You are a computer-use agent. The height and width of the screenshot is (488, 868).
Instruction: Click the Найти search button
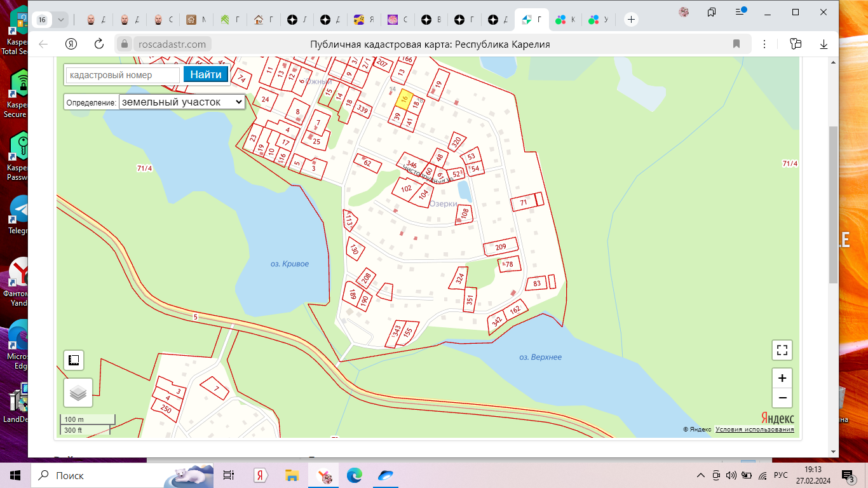coord(206,74)
